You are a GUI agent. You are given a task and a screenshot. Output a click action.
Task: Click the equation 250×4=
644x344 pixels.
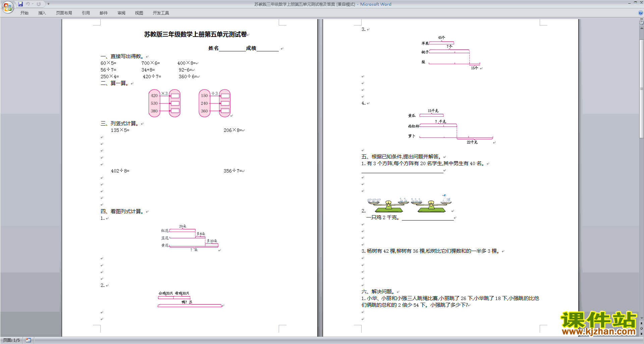pos(110,77)
